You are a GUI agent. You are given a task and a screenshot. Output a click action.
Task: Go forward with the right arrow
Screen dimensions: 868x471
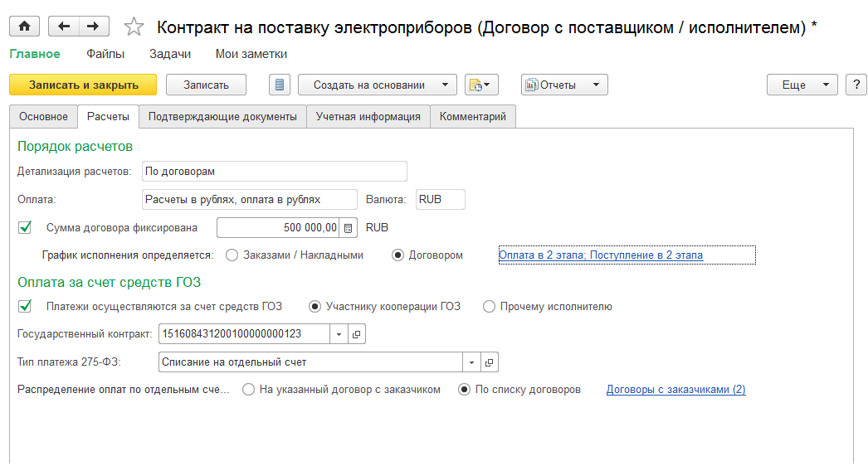pos(93,27)
